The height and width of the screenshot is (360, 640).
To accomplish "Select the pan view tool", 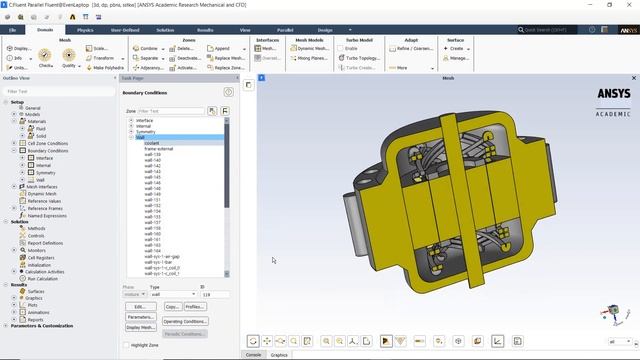I will coord(267,341).
